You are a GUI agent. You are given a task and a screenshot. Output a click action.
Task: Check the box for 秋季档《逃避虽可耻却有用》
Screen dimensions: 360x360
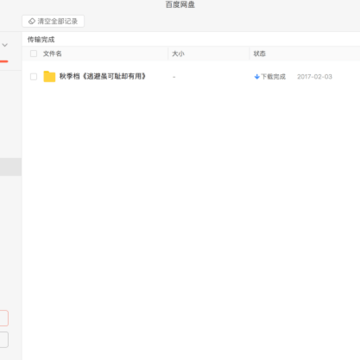[x=33, y=77]
